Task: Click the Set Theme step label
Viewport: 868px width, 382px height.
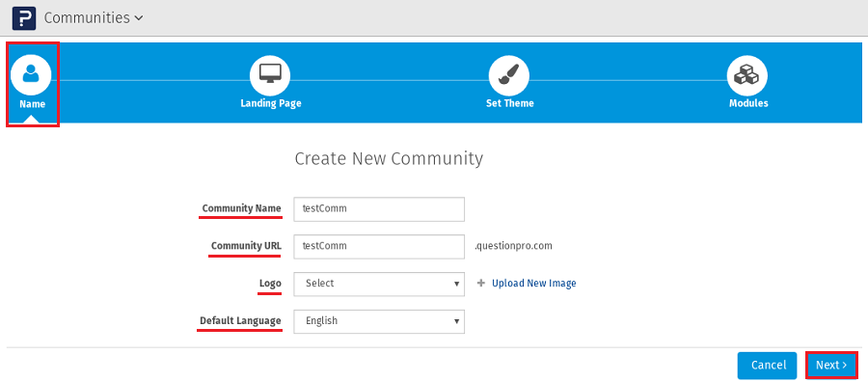Action: 510,103
